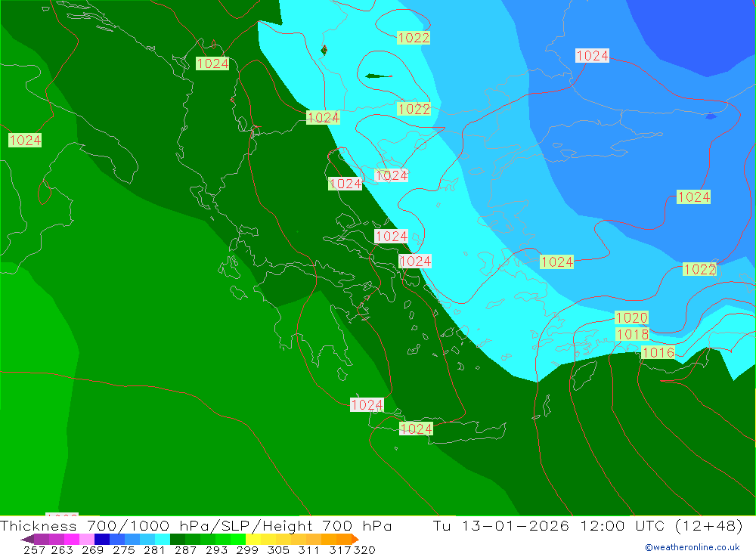Click the legend value 275
Image resolution: width=756 pixels, height=554 pixels.
(x=123, y=549)
